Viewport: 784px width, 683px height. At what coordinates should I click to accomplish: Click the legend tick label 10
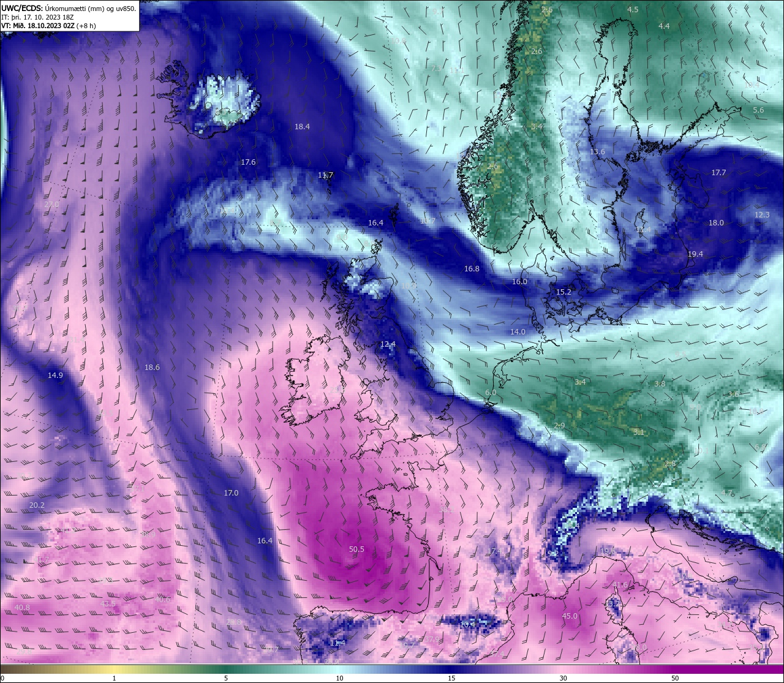coord(339,678)
